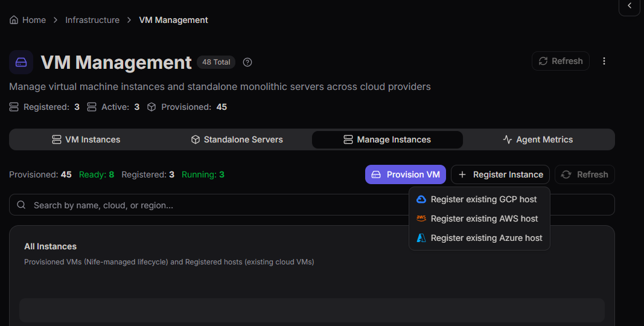Select the Manage Instances tab

click(387, 139)
